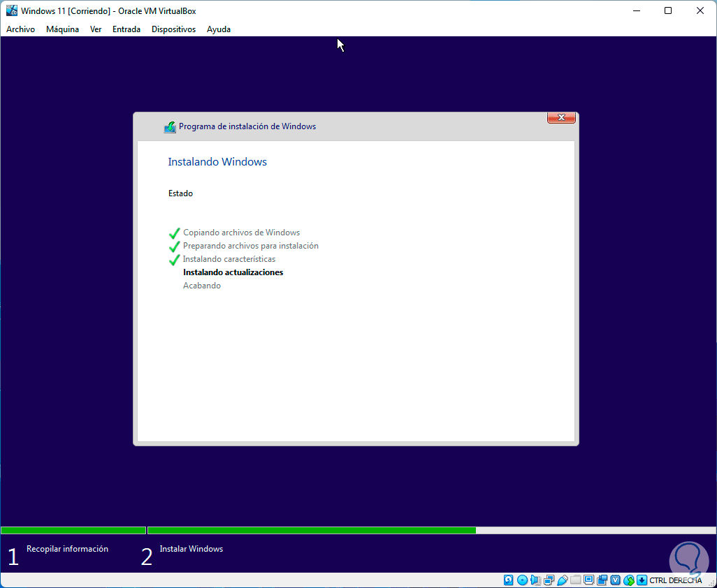Image resolution: width=717 pixels, height=588 pixels.
Task: Open the Máquina menu
Action: coord(62,29)
